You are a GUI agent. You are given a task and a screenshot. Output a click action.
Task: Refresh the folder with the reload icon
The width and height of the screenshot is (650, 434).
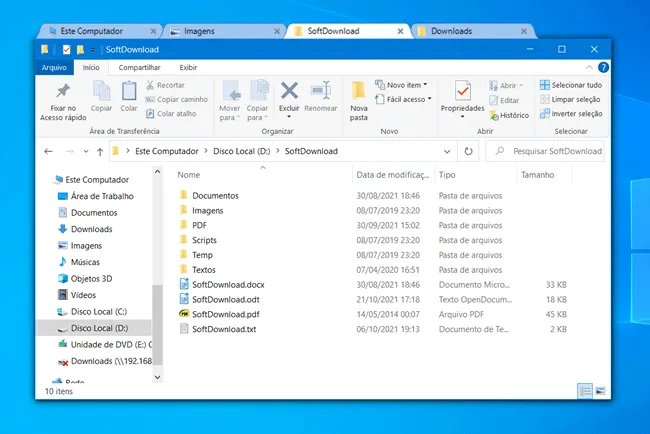(468, 151)
